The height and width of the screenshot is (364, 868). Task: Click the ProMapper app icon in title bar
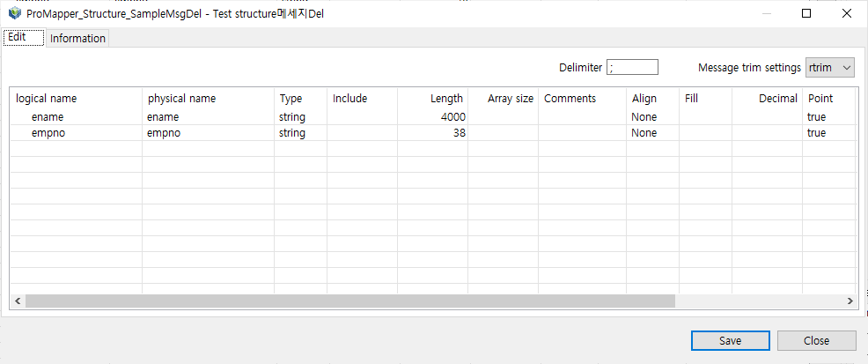[x=14, y=13]
